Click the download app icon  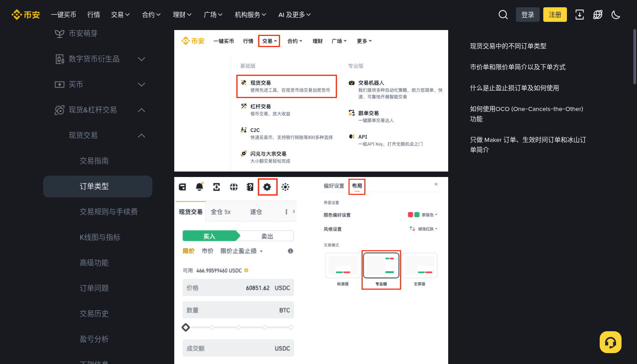(x=580, y=15)
